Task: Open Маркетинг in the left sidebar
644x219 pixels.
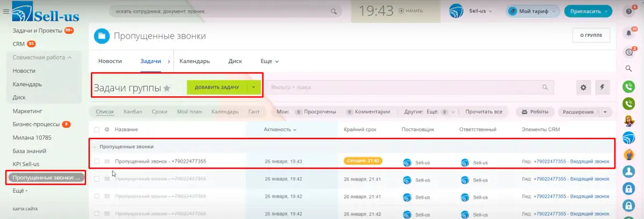Action: [27, 111]
